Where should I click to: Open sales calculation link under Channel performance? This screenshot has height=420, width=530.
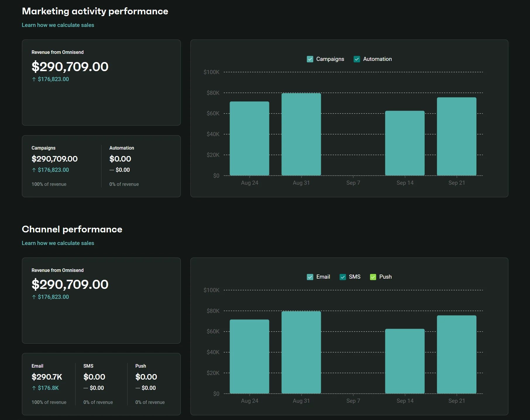click(58, 243)
